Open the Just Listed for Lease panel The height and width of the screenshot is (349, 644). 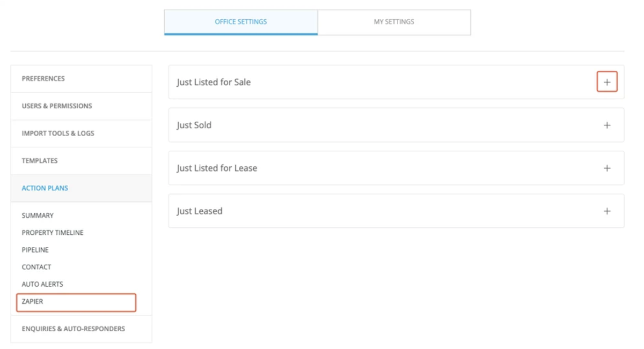[x=396, y=168]
